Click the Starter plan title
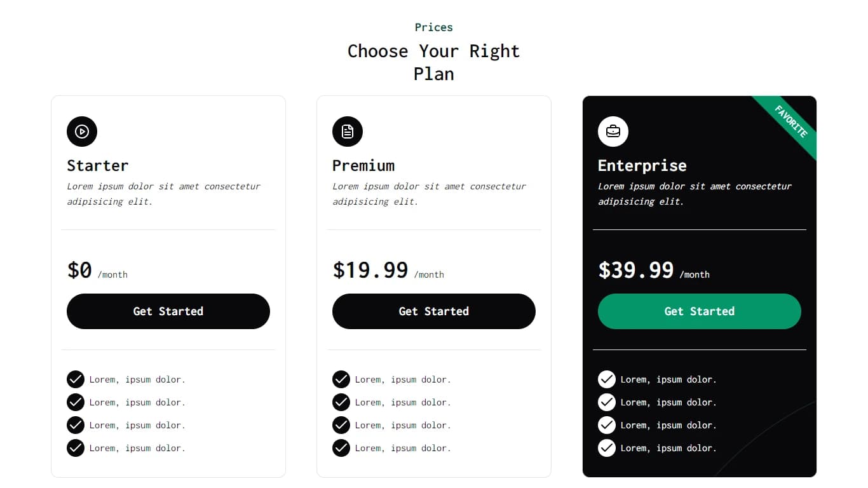 coord(98,166)
